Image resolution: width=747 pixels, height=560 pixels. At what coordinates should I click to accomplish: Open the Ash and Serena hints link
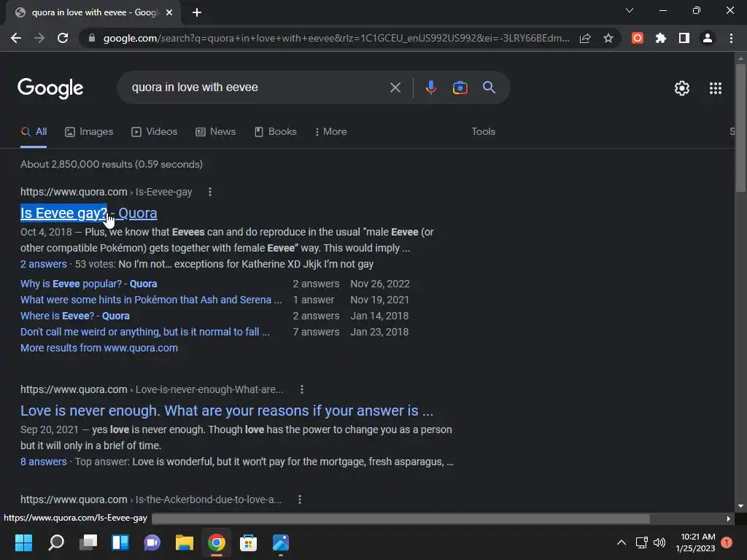151,300
